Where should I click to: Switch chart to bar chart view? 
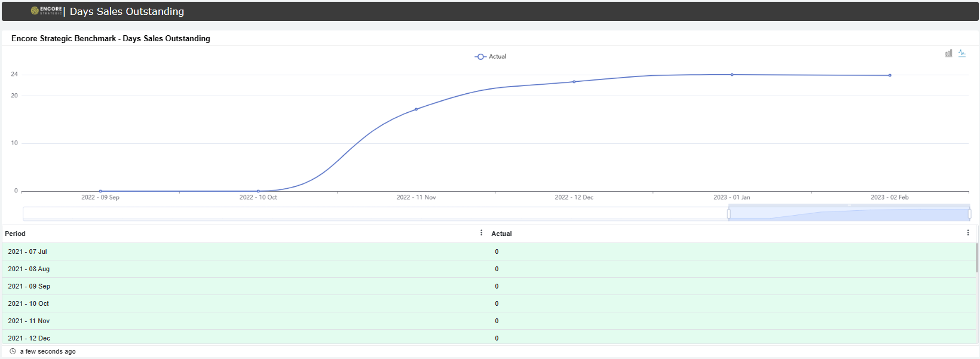[948, 54]
